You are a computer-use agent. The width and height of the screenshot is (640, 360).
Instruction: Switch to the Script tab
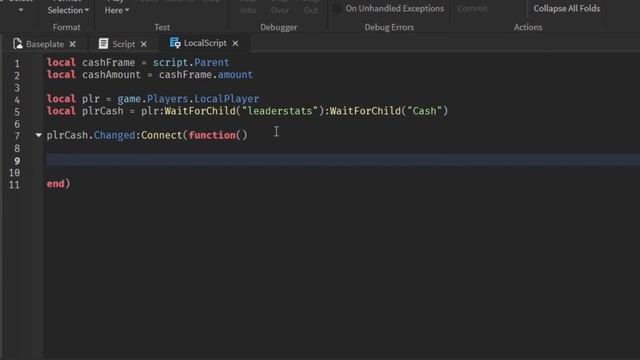point(124,44)
